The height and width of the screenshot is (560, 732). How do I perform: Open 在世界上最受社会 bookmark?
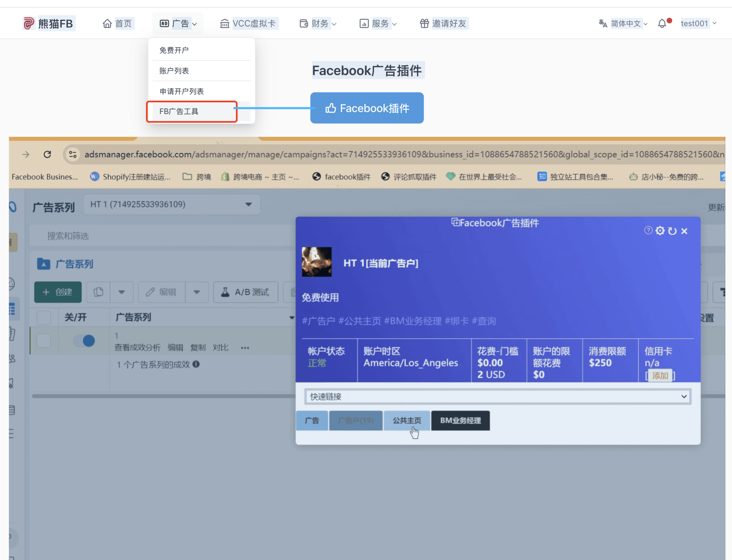coord(484,177)
